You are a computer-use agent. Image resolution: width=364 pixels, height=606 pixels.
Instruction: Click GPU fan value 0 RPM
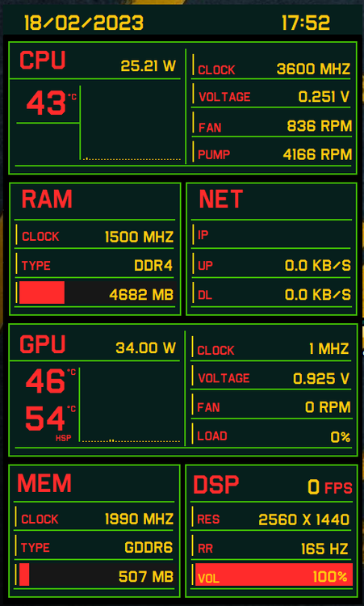pos(328,407)
